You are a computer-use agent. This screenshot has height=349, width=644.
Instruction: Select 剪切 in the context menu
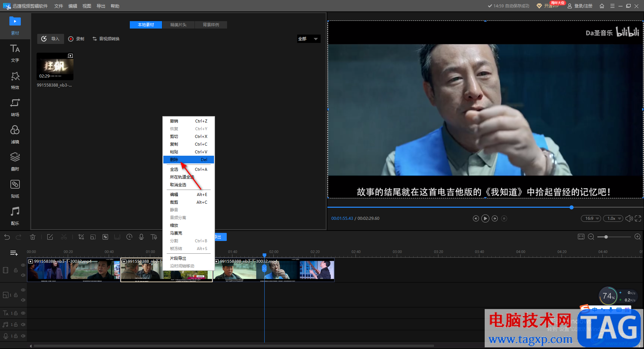(189, 137)
